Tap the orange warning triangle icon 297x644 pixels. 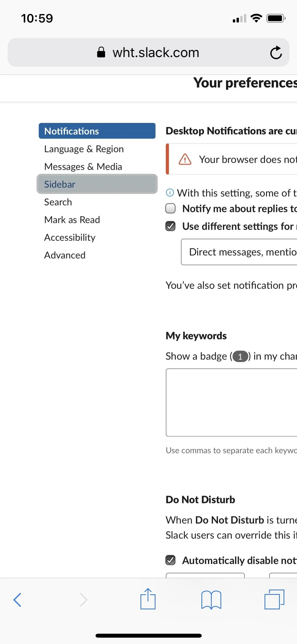click(x=185, y=159)
